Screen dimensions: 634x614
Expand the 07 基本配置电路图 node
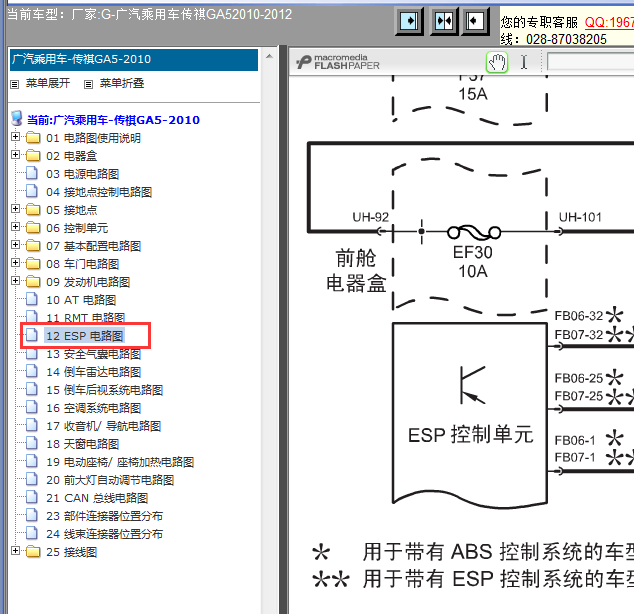tap(15, 245)
